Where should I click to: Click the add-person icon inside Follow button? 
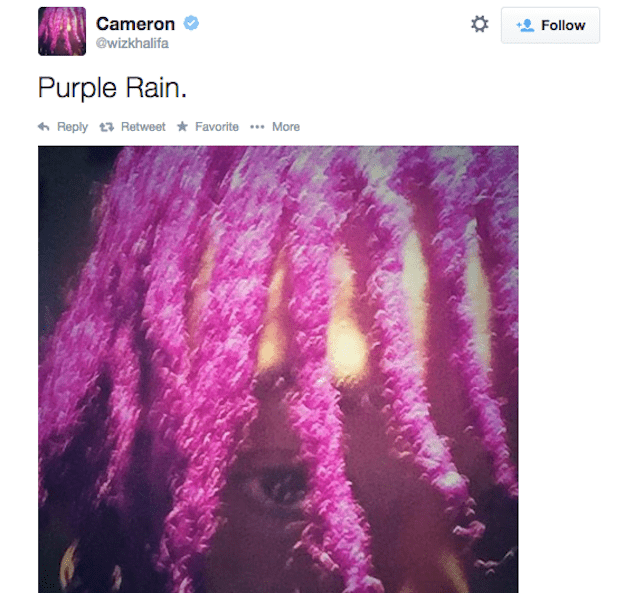(525, 26)
